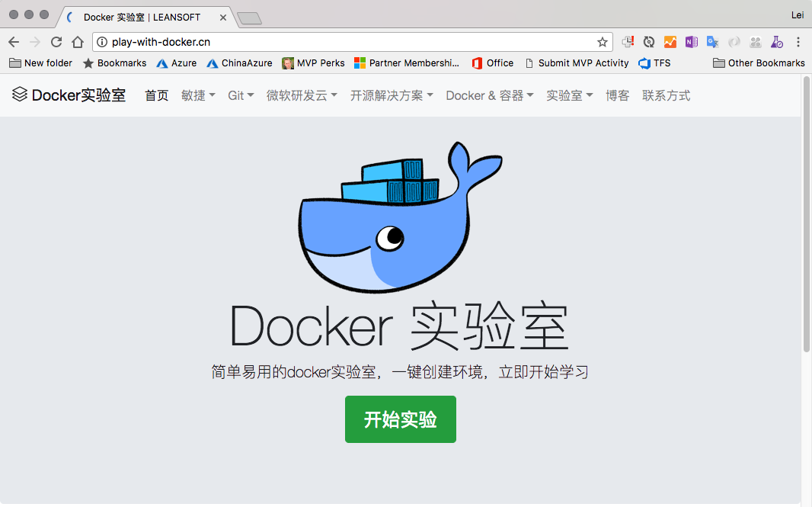Open the New folder bookmark folder
This screenshot has width=812, height=507.
coord(41,63)
